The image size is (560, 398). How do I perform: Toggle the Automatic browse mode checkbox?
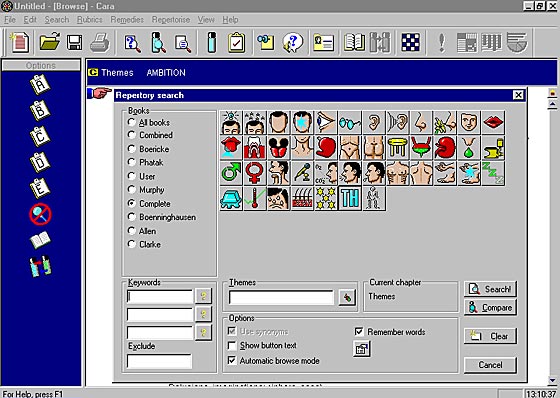coord(232,360)
